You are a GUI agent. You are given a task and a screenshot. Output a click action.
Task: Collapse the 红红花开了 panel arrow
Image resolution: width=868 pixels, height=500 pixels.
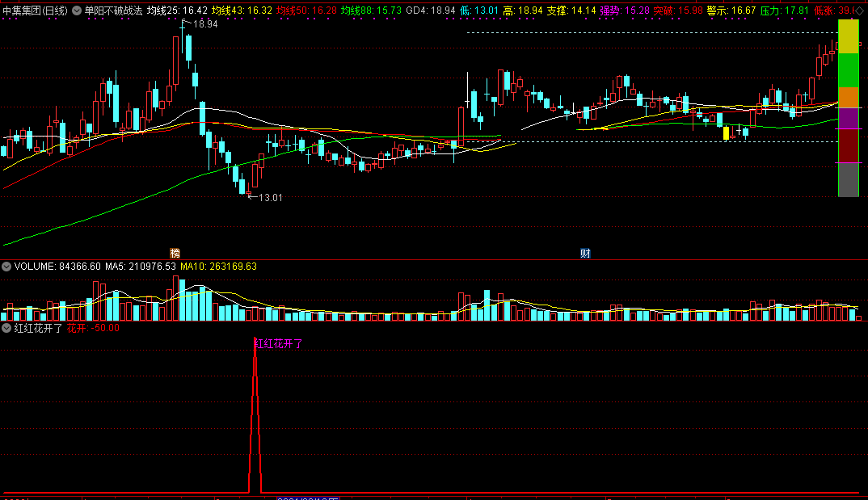click(x=6, y=328)
